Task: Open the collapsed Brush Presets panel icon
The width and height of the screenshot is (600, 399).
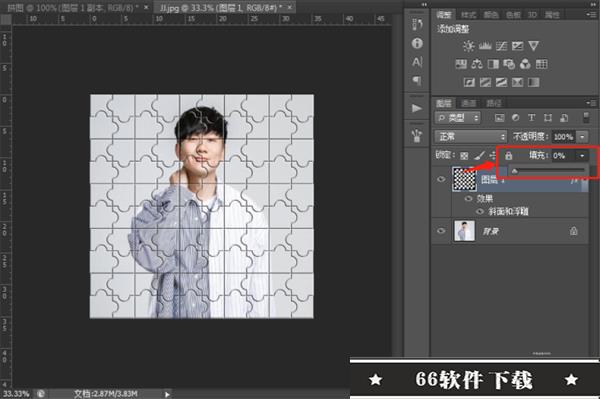Action: [417, 135]
